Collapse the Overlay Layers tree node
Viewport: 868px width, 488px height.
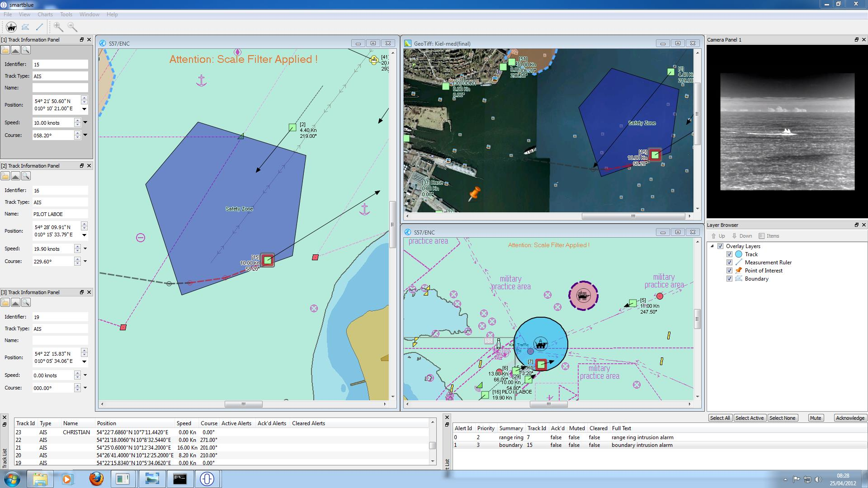712,246
